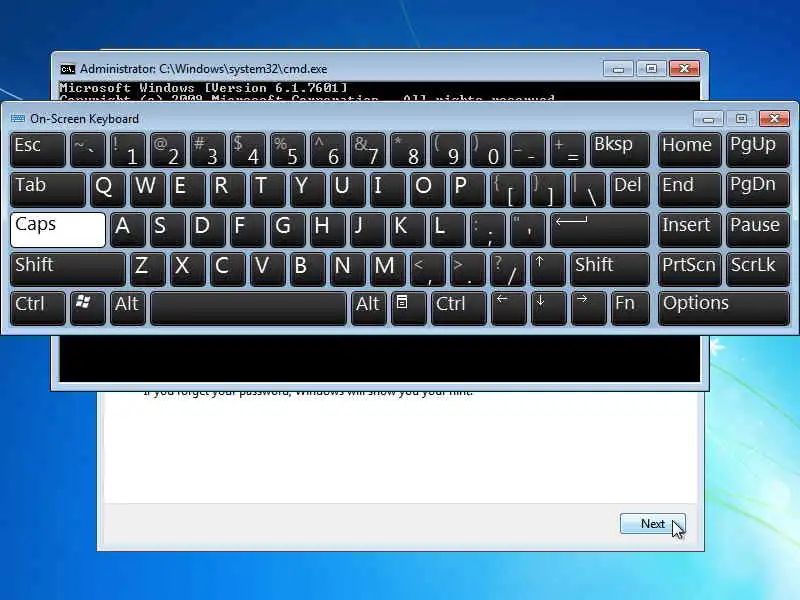Click the Insert key
Screen dimensions: 800x600
pos(689,230)
